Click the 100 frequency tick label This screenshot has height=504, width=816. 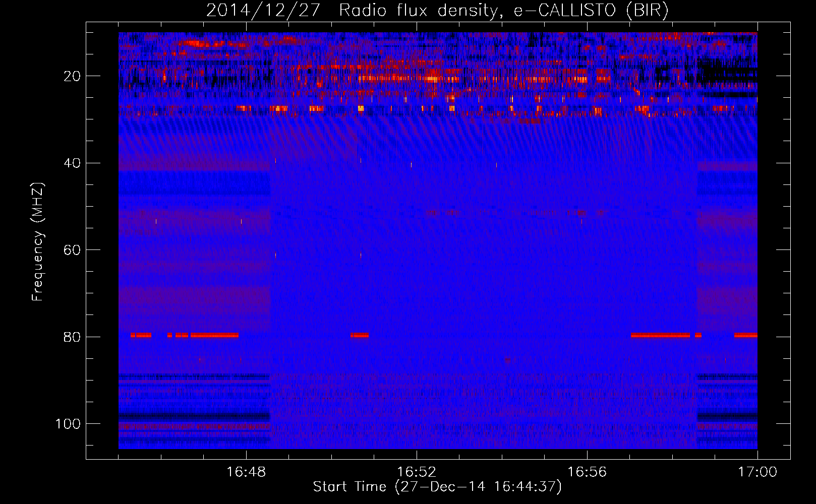click(x=68, y=424)
